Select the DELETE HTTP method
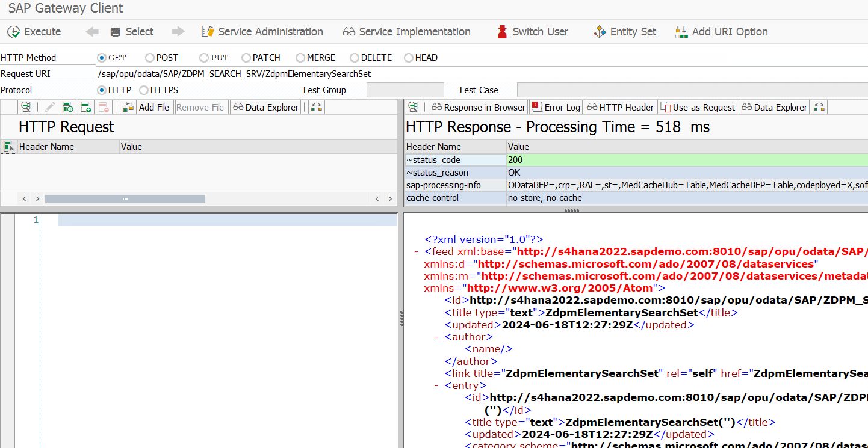 [355, 58]
